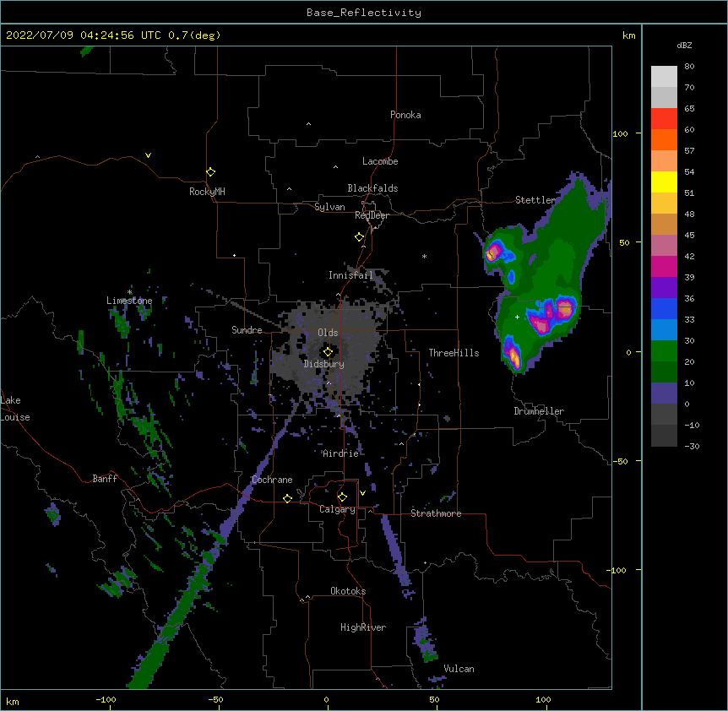The width and height of the screenshot is (728, 711).
Task: Click the Didsbury label
Action: tap(323, 364)
